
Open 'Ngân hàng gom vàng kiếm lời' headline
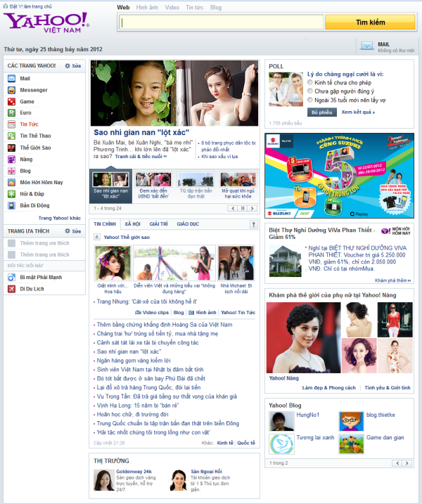tap(134, 361)
